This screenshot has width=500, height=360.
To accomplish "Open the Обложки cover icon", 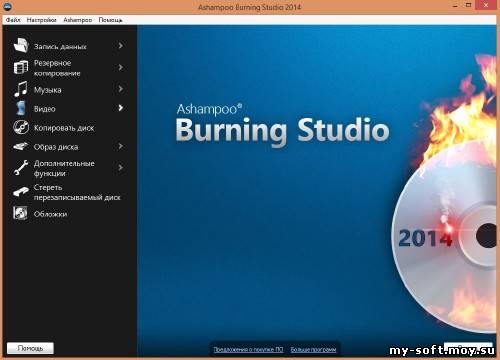I will 21,213.
